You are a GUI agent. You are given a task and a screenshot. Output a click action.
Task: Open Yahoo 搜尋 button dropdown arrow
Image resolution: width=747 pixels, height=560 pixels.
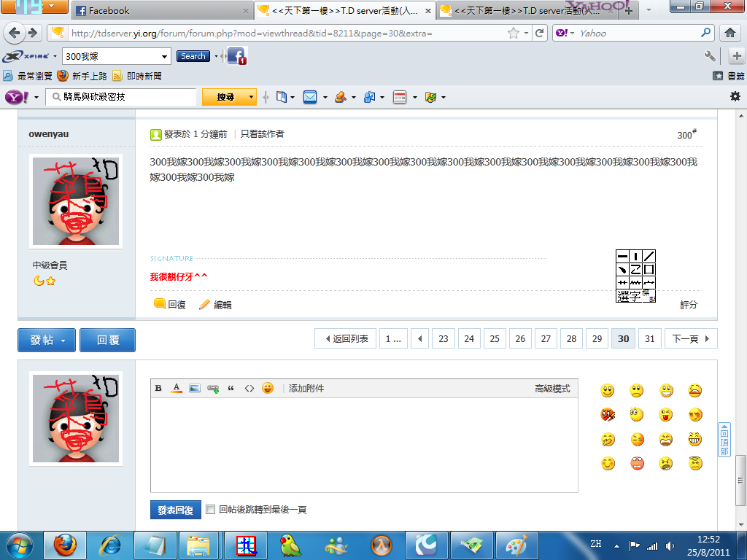(251, 97)
